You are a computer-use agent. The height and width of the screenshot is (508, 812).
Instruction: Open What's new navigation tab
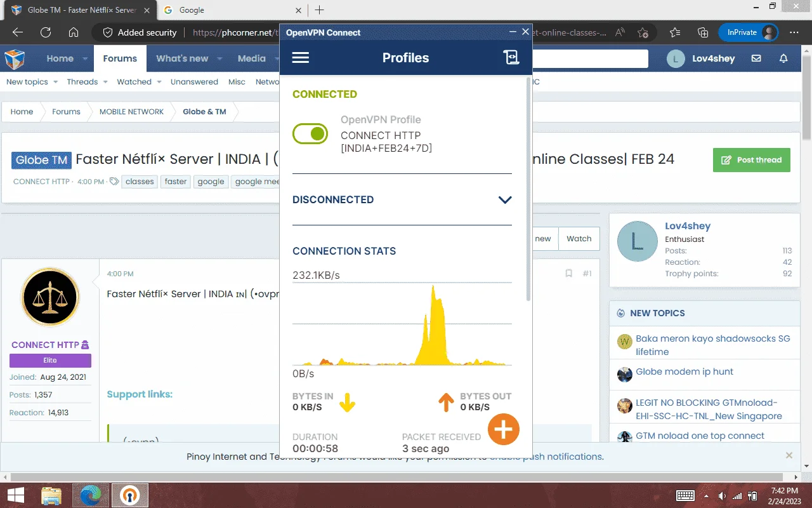[182, 58]
